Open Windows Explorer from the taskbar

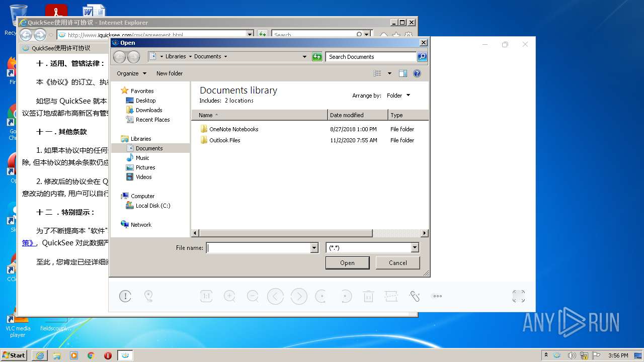[x=57, y=355]
